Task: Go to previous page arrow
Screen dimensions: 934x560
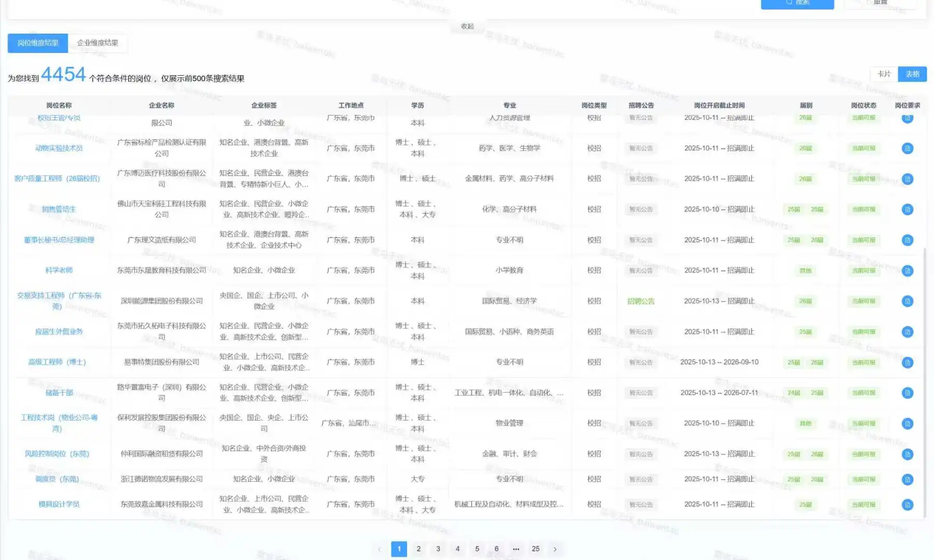Action: click(x=379, y=549)
